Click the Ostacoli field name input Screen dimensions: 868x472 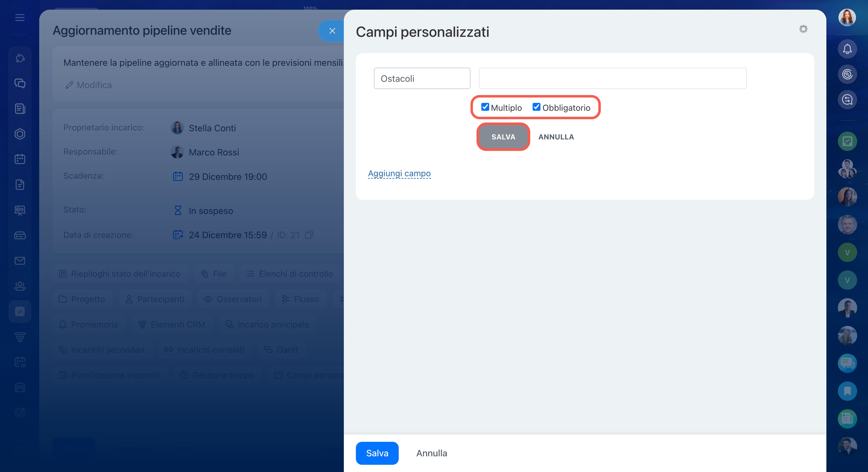pos(422,78)
